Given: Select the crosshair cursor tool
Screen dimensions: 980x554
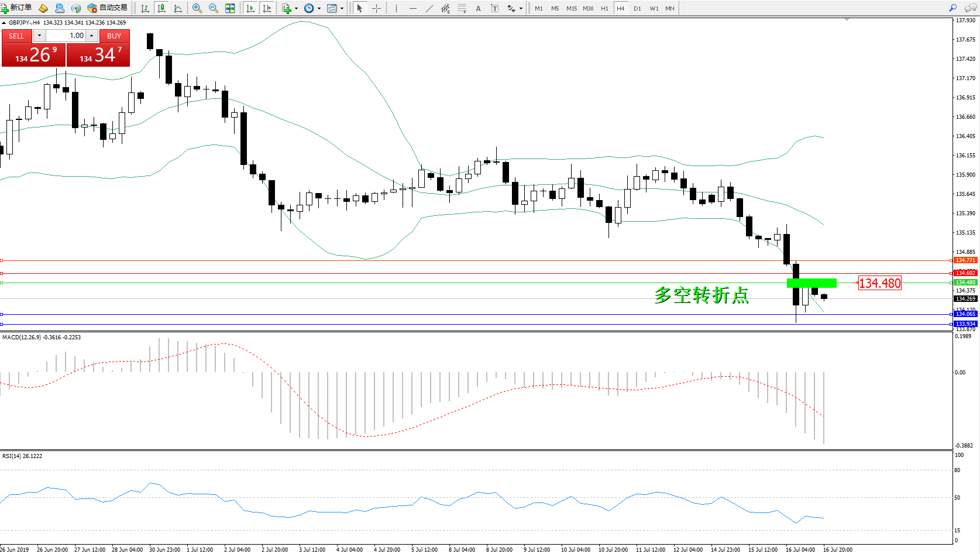Looking at the screenshot, I should click(x=376, y=8).
